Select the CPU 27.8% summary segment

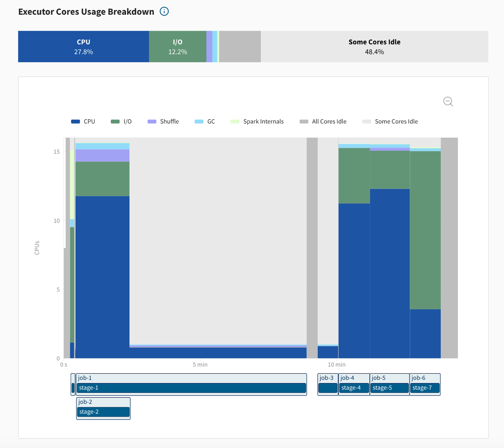[83, 47]
